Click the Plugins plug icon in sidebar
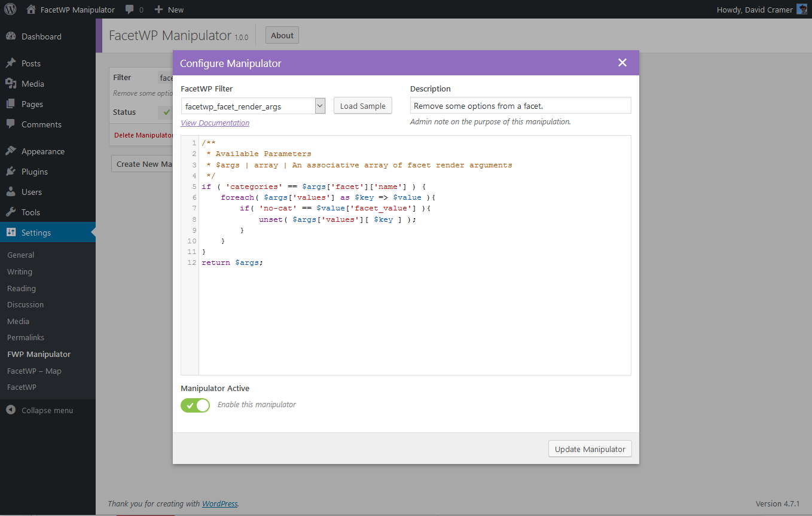Image resolution: width=812 pixels, height=516 pixels. 11,172
